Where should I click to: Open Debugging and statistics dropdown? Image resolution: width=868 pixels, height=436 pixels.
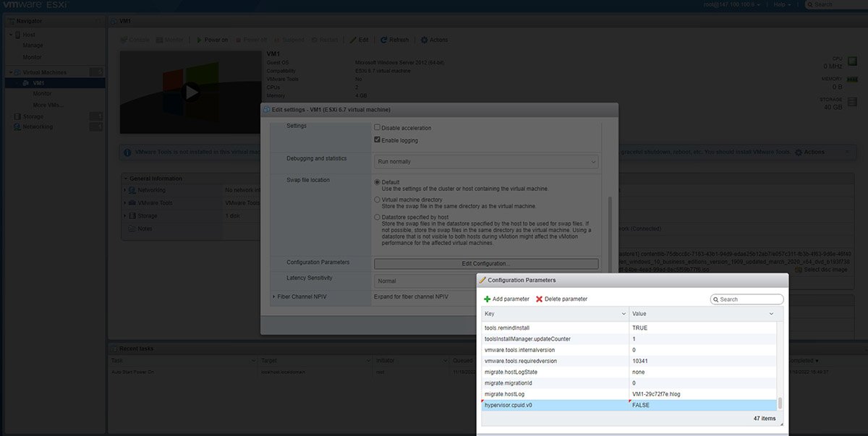[x=485, y=162]
